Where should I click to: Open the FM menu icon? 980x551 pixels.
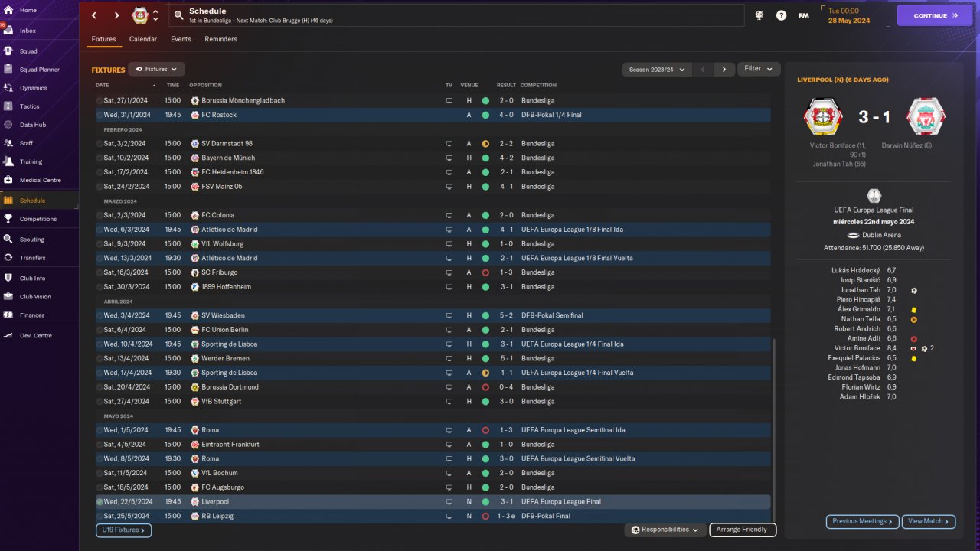tap(803, 15)
